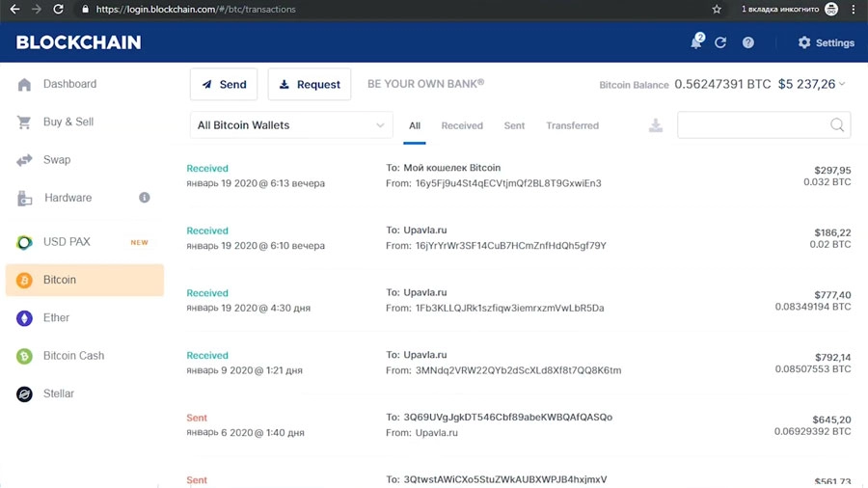The height and width of the screenshot is (488, 868).
Task: Click the Hardware wallet icon
Action: (24, 198)
